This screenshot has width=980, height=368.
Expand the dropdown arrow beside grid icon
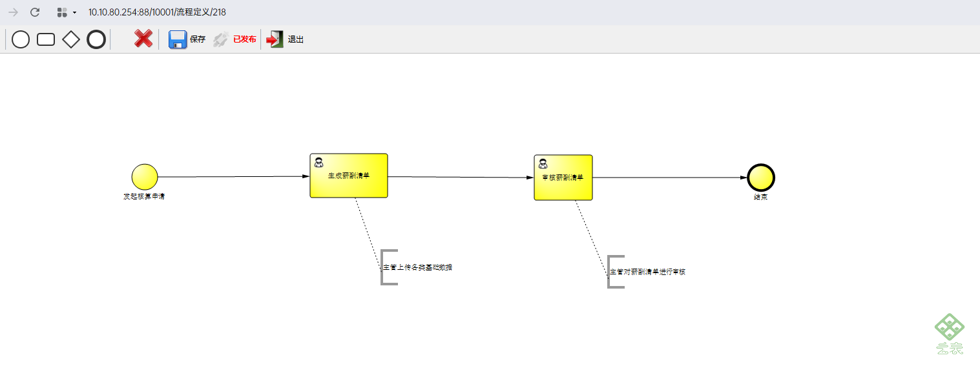[74, 13]
